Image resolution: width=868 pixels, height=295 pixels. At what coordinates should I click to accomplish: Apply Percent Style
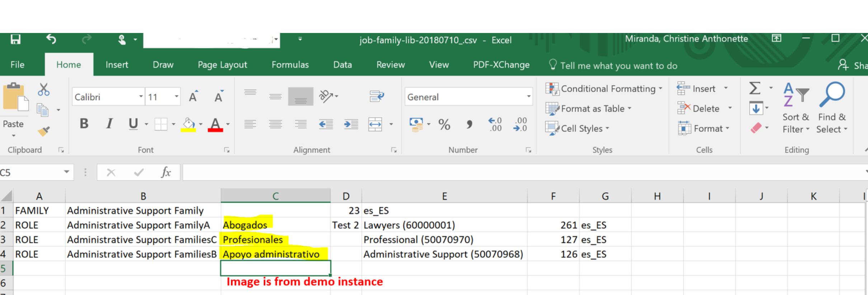[444, 124]
